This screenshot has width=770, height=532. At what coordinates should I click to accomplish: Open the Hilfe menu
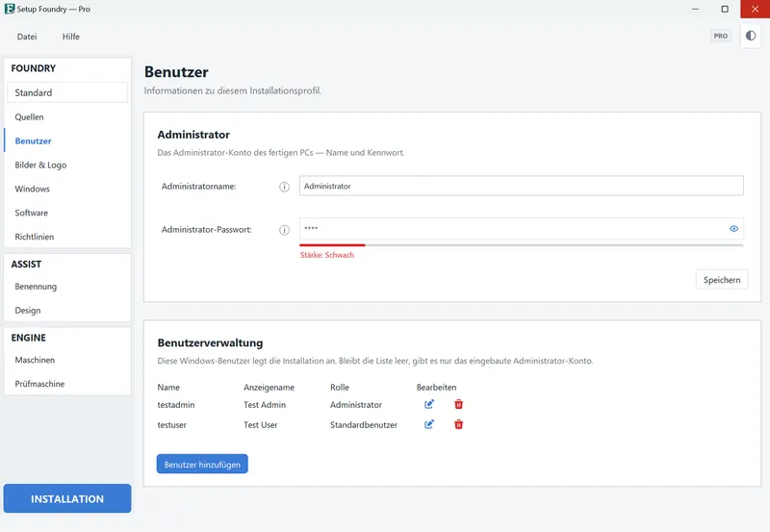click(x=70, y=37)
